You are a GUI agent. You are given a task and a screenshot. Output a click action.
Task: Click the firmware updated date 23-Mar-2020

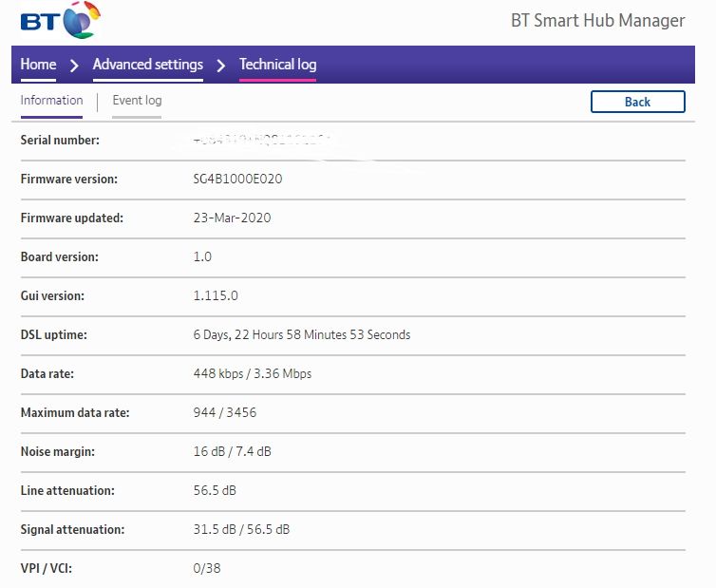coord(232,218)
